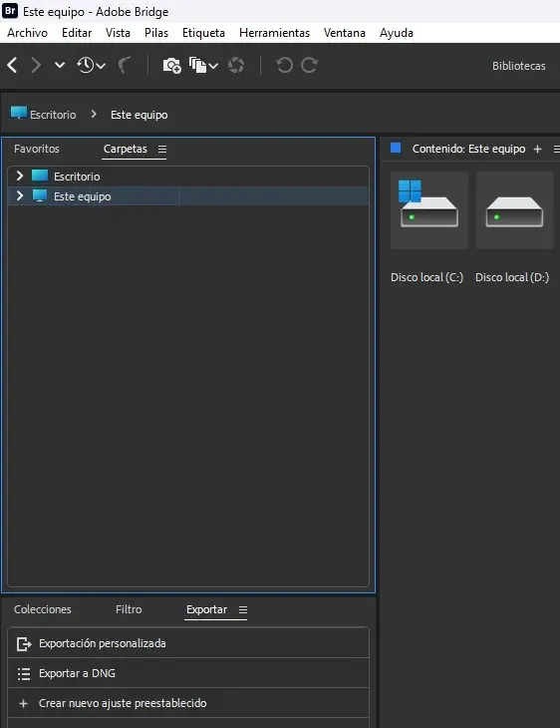This screenshot has height=728, width=560.
Task: Click the Adobe Bridge Br title icon
Action: [x=10, y=10]
